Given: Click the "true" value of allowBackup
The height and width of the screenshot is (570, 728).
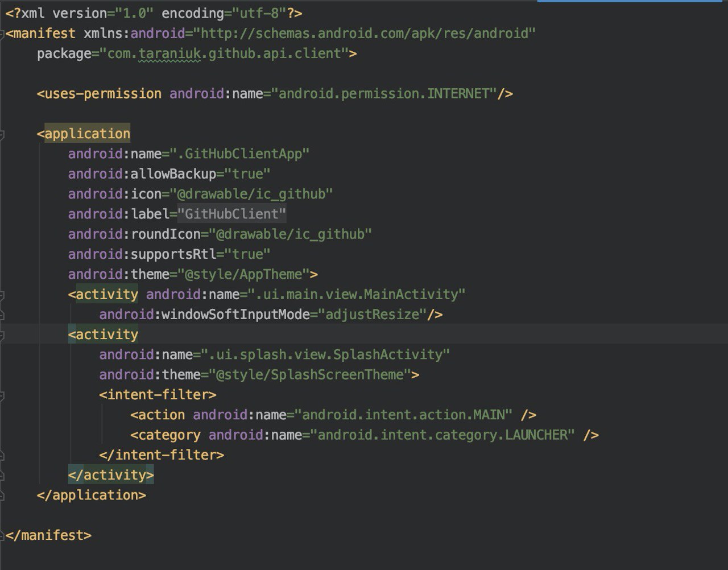Looking at the screenshot, I should 247,174.
